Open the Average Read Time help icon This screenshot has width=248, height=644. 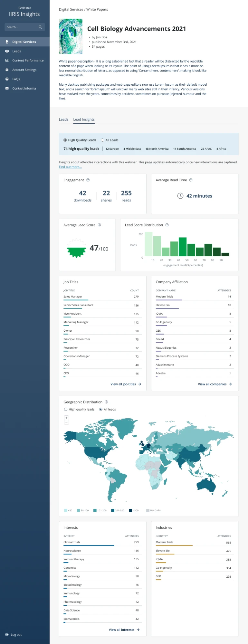coord(191,180)
